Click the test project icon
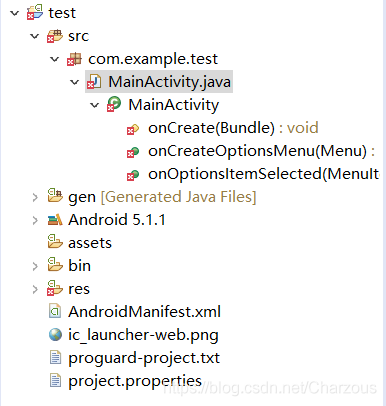Screen dimensions: 386x406 [35, 12]
